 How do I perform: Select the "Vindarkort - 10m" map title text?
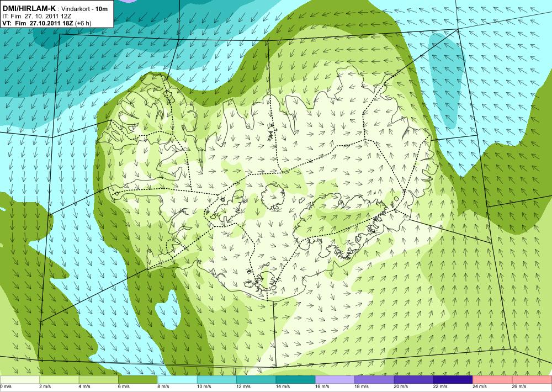click(85, 9)
